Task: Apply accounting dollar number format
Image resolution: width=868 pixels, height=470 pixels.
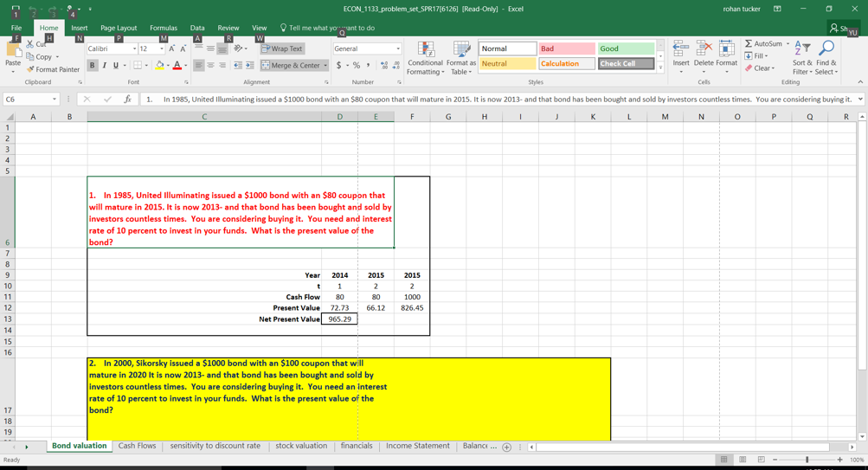Action: pos(338,65)
